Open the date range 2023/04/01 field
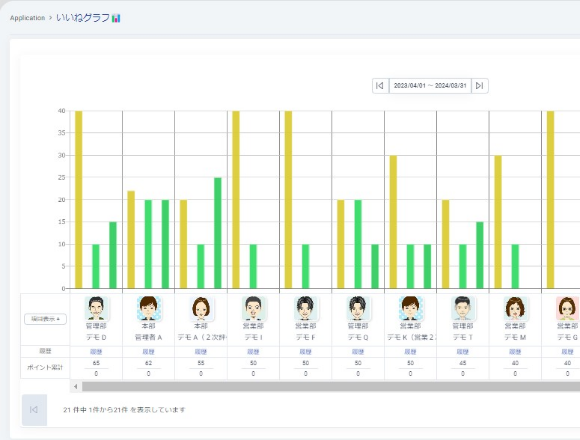The height and width of the screenshot is (440, 580). pos(430,86)
